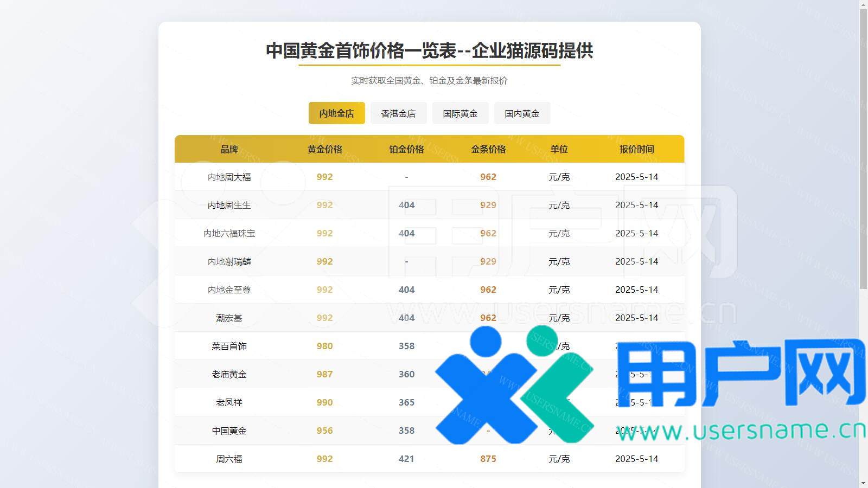The image size is (868, 488).
Task: Select the 中国黄金 row
Action: point(228,431)
